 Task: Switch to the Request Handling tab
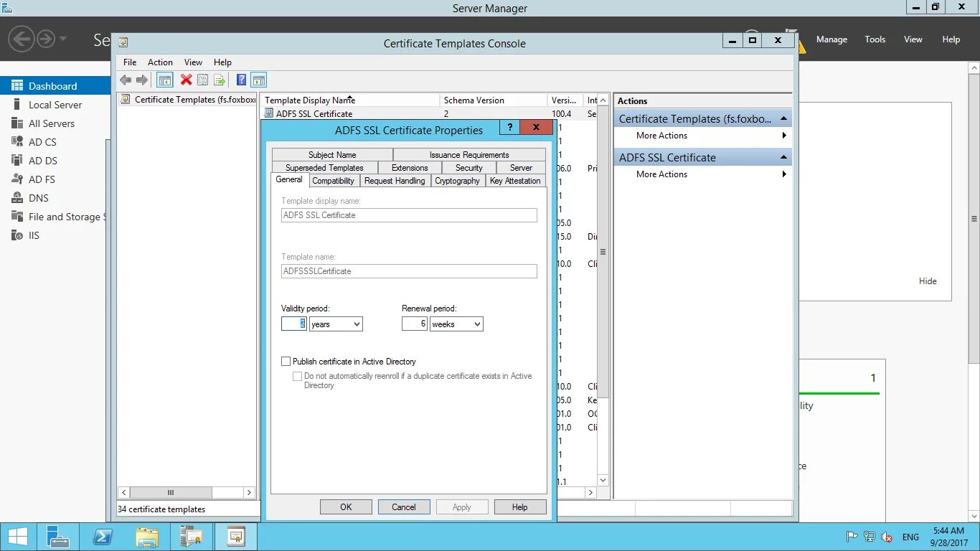395,181
